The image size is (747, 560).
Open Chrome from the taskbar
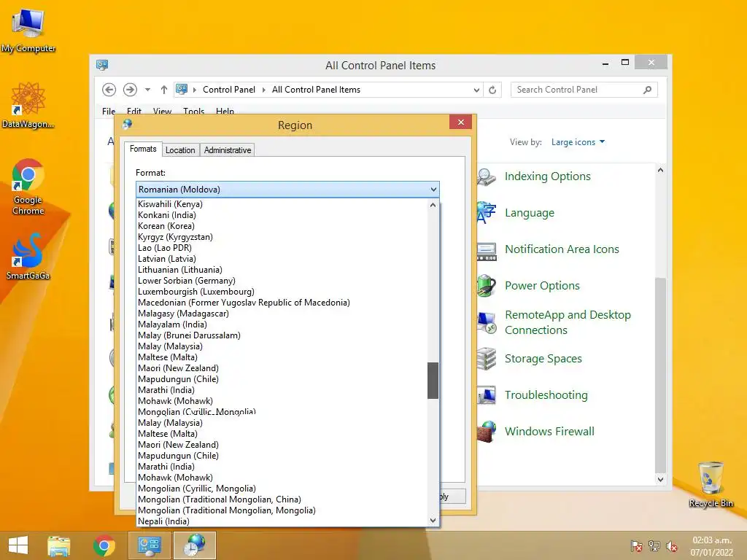pyautogui.click(x=104, y=545)
